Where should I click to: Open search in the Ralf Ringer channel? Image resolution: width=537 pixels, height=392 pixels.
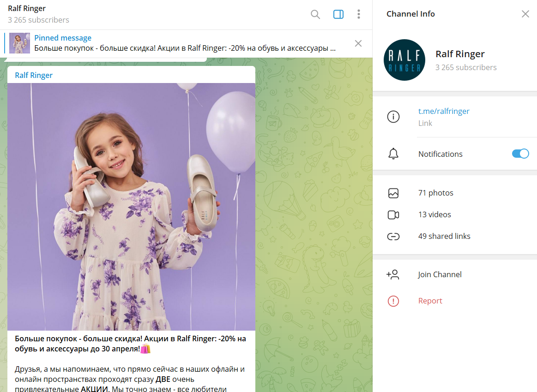(315, 14)
